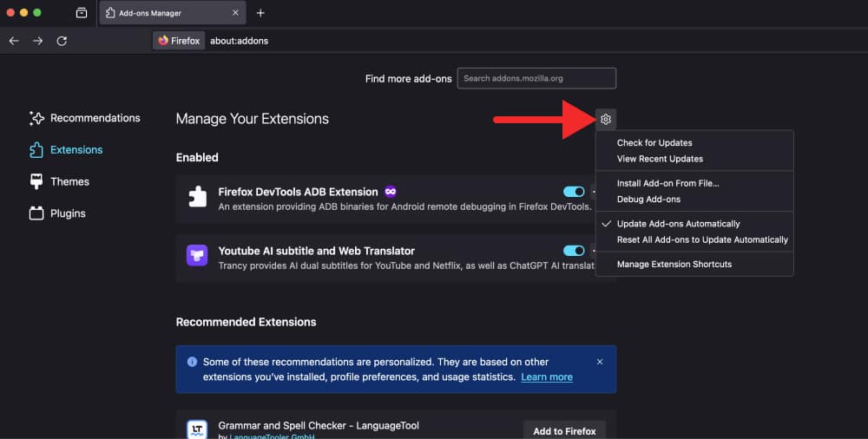Switch to the Extensions category

point(67,150)
